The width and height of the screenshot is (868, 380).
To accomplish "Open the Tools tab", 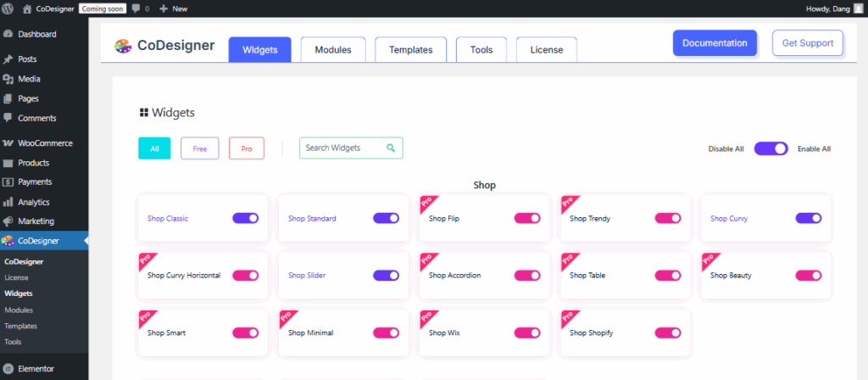I will [481, 50].
